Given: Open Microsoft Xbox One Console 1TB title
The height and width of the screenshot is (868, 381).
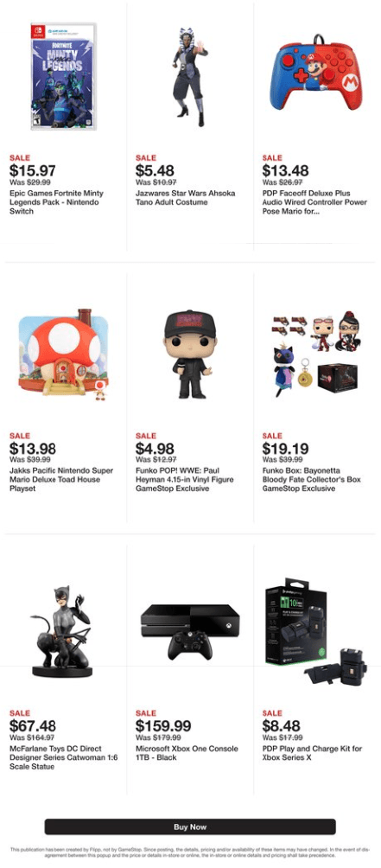Looking at the screenshot, I should pyautogui.click(x=187, y=753).
